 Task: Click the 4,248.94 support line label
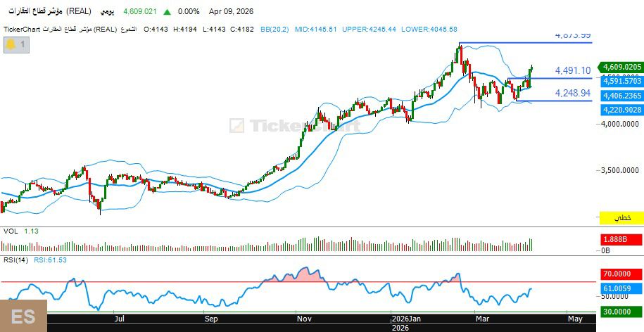pyautogui.click(x=572, y=93)
